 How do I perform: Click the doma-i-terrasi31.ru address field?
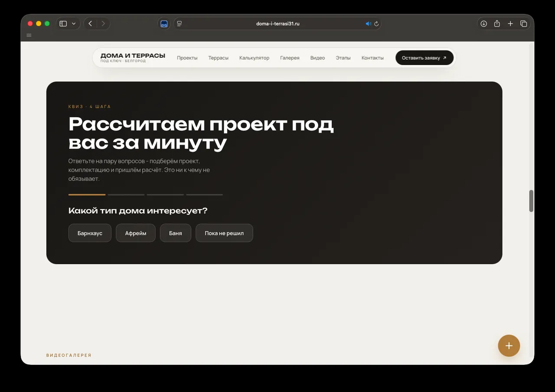pyautogui.click(x=277, y=24)
